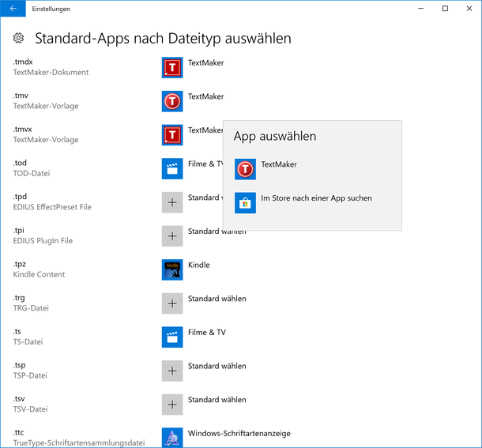Viewport: 482px width, 448px height.
Task: Click the settings gear icon beside heading
Action: pos(19,39)
